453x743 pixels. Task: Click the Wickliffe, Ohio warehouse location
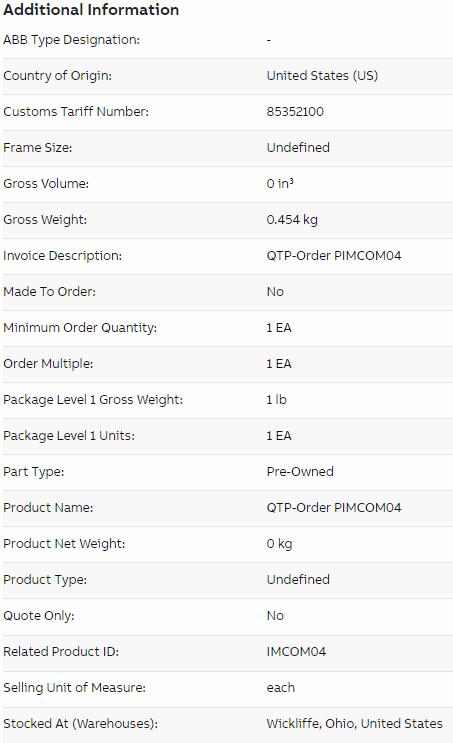coord(354,724)
